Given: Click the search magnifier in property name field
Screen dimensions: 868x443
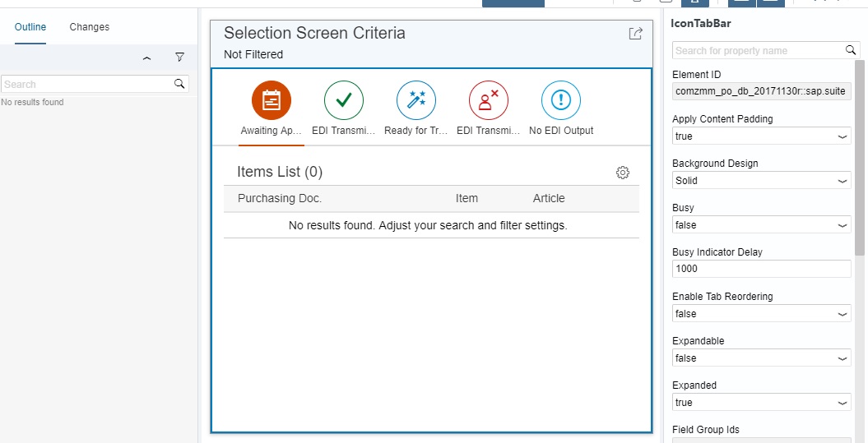Looking at the screenshot, I should [850, 50].
